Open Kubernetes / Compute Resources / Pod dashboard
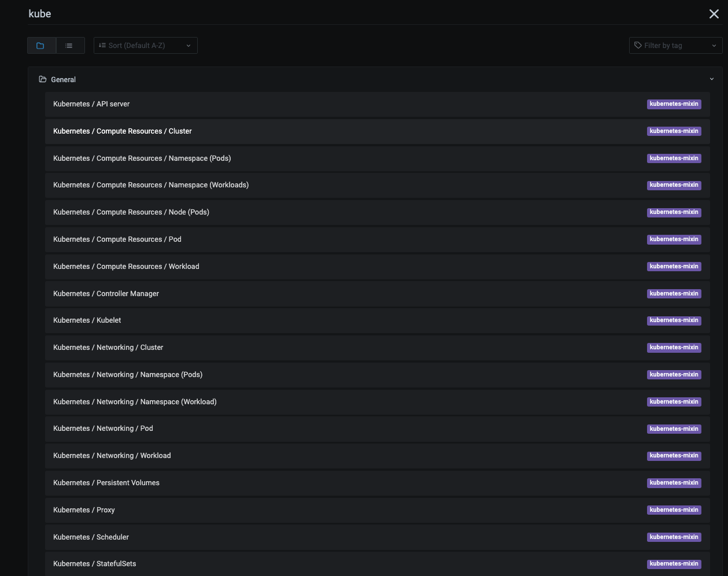Viewport: 728px width, 576px height. pyautogui.click(x=117, y=239)
